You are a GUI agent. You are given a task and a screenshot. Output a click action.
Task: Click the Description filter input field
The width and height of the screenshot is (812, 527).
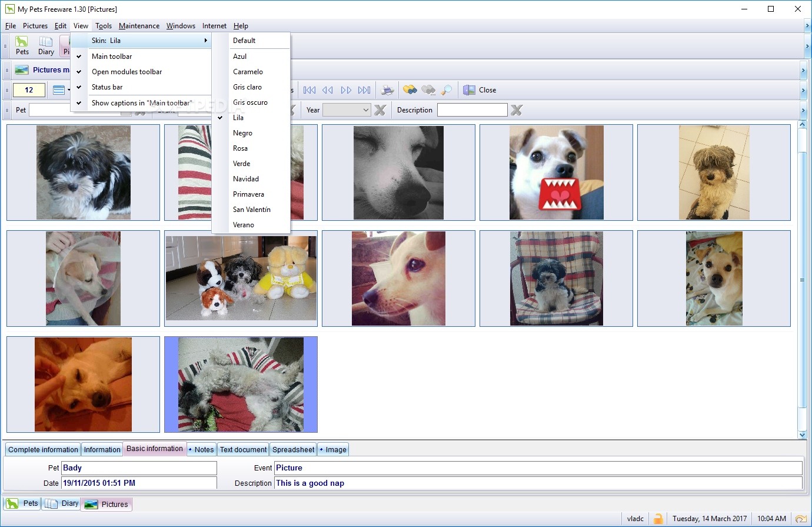(x=472, y=110)
